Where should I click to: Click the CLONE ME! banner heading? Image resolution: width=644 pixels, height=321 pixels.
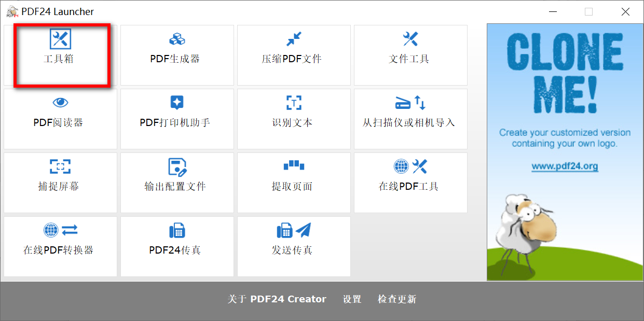565,73
